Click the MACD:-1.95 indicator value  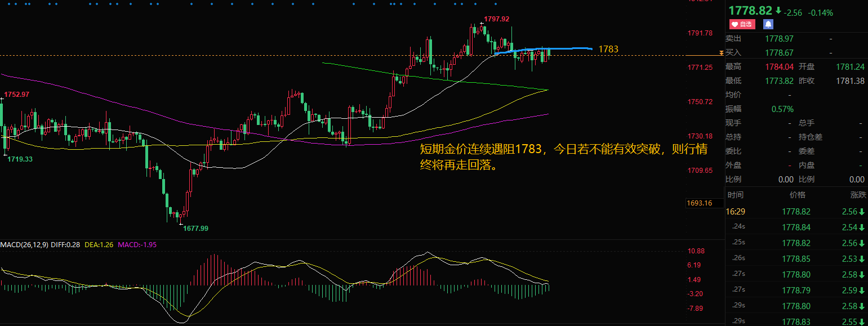point(136,245)
